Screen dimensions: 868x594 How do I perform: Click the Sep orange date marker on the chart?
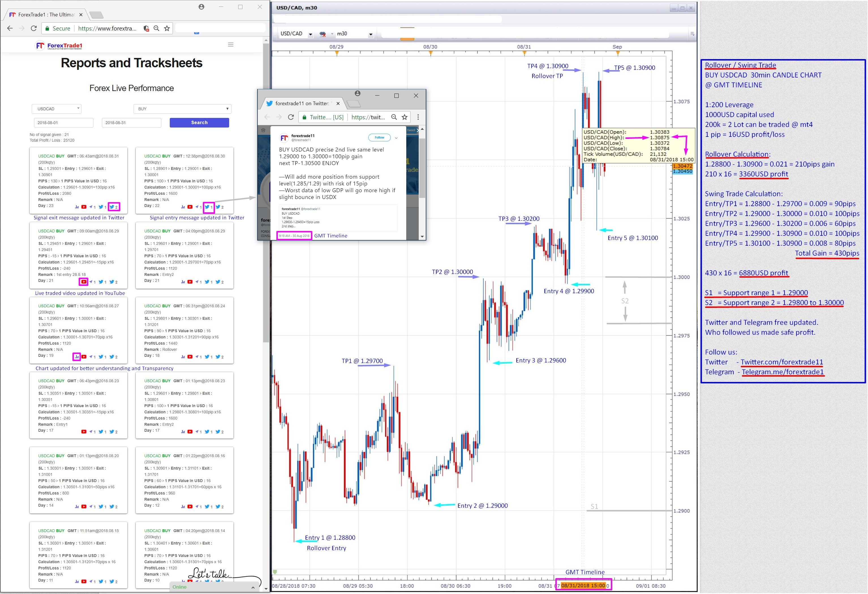point(618,53)
